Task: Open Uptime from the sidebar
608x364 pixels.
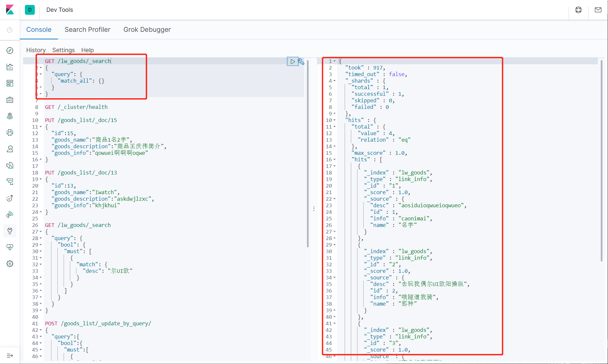Action: [x=10, y=198]
